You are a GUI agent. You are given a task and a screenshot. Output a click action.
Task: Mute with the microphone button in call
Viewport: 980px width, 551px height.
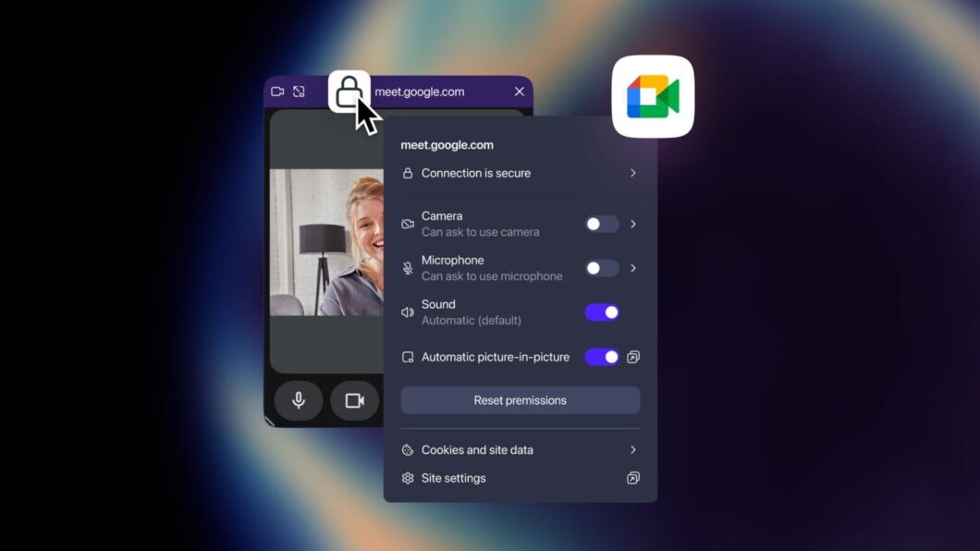[x=299, y=400]
